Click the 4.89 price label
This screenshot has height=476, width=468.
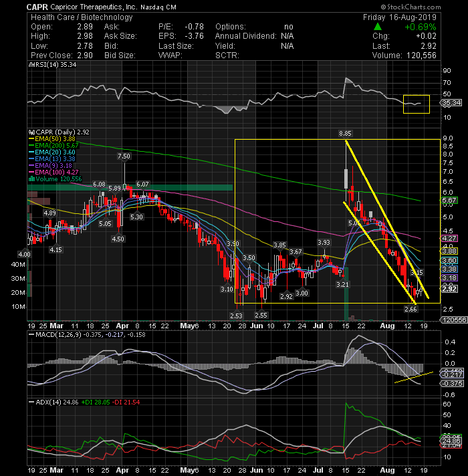49,213
